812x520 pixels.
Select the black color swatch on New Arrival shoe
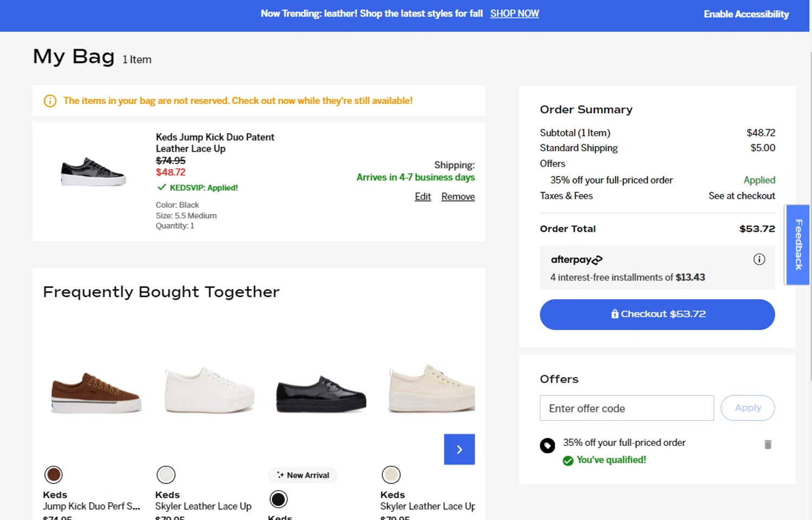tap(279, 499)
